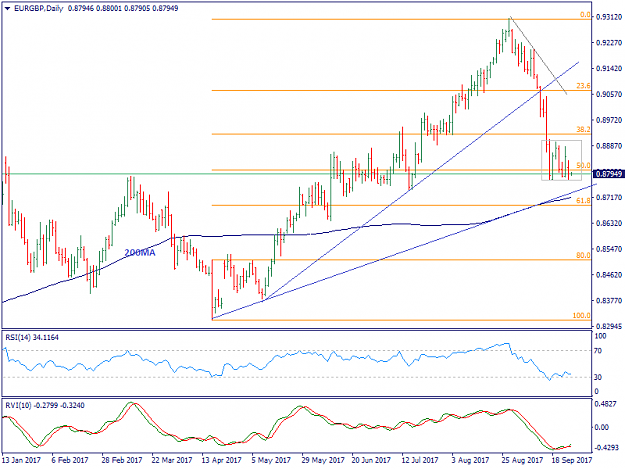Click the 0.90570 price axis value

pyautogui.click(x=609, y=94)
